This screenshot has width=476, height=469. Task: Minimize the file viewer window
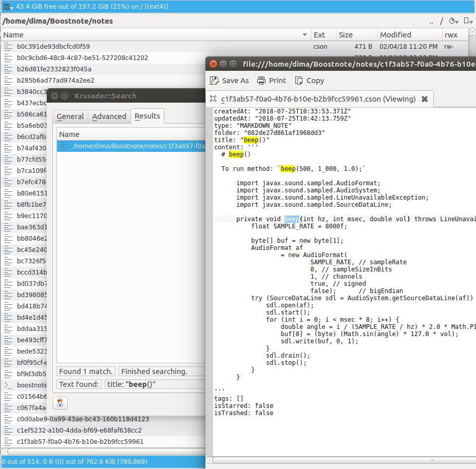(223, 64)
